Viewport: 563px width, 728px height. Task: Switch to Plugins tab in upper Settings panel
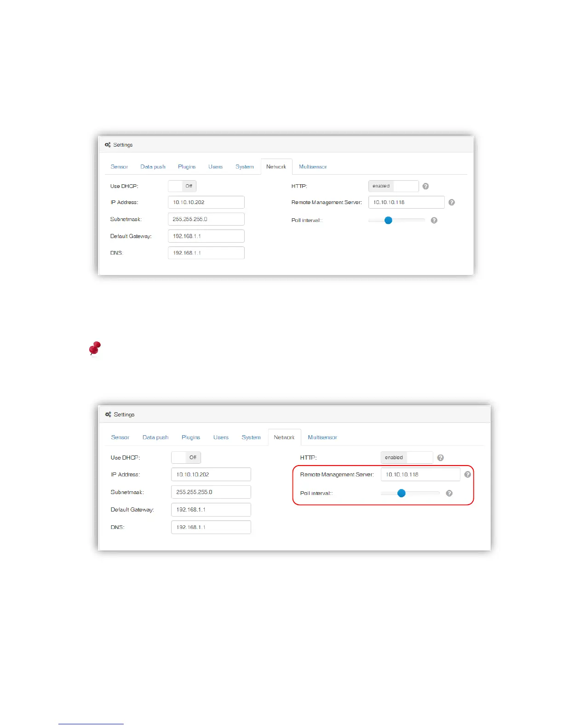(187, 167)
